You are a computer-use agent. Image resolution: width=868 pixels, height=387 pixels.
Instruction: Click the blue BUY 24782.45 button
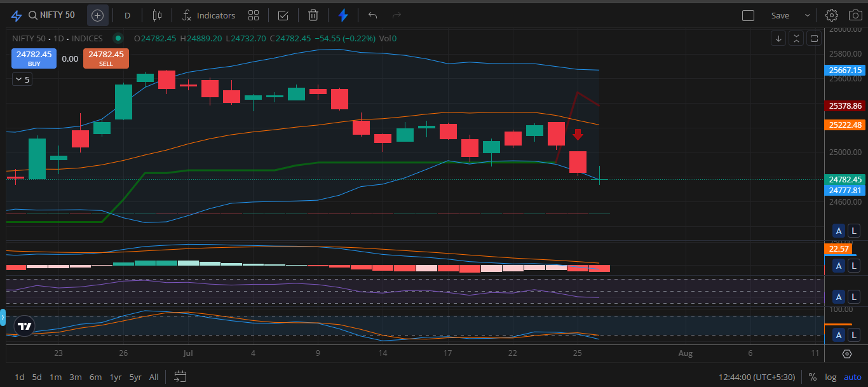(34, 58)
